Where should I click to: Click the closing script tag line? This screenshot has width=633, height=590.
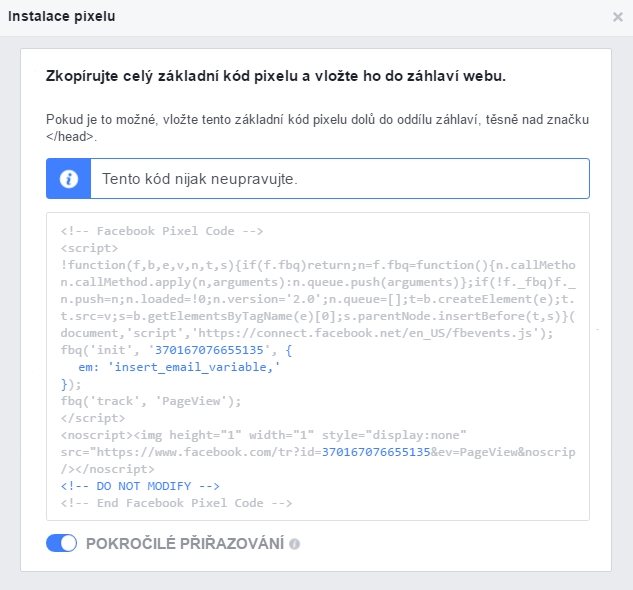tap(93, 418)
